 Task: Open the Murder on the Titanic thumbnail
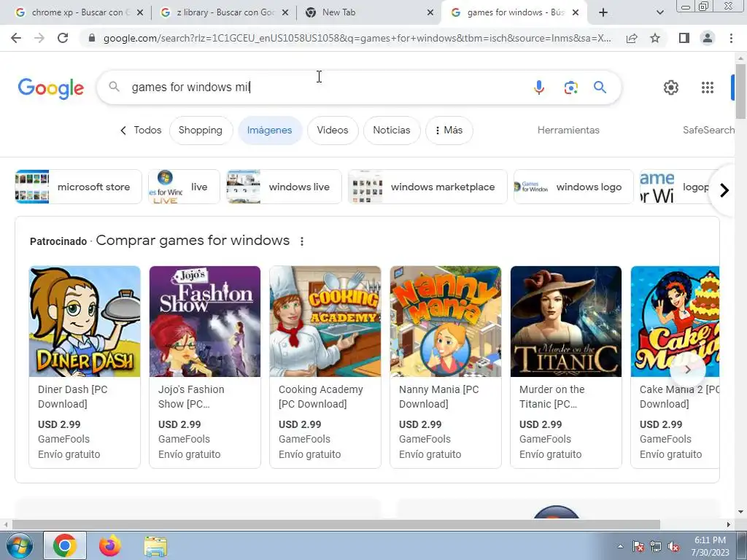click(x=566, y=322)
